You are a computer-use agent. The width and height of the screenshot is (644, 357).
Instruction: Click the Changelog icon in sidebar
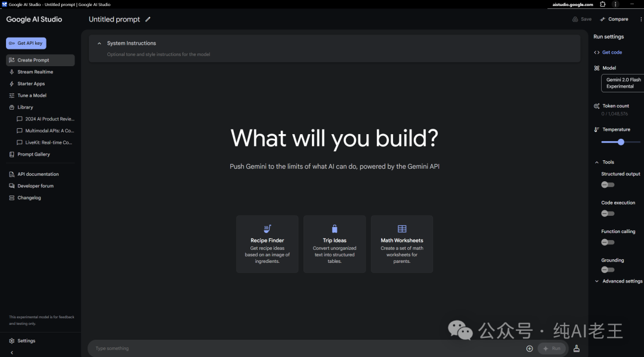pos(11,198)
